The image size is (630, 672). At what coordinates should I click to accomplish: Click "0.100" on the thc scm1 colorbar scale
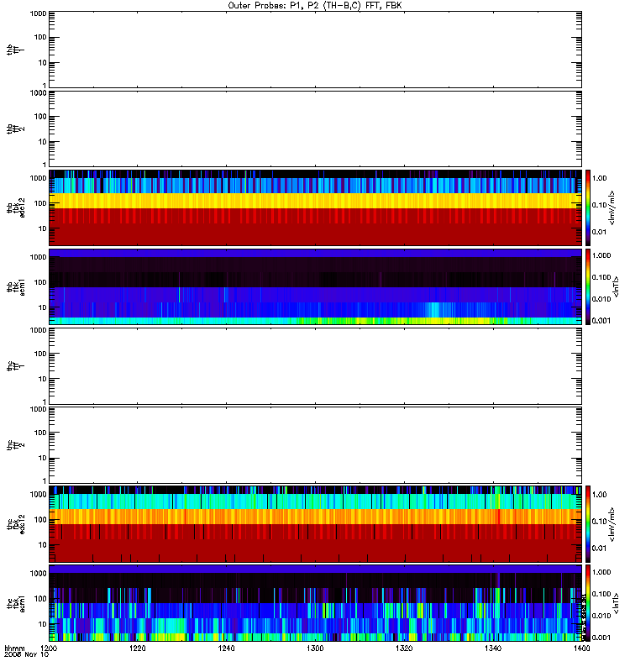(601, 594)
